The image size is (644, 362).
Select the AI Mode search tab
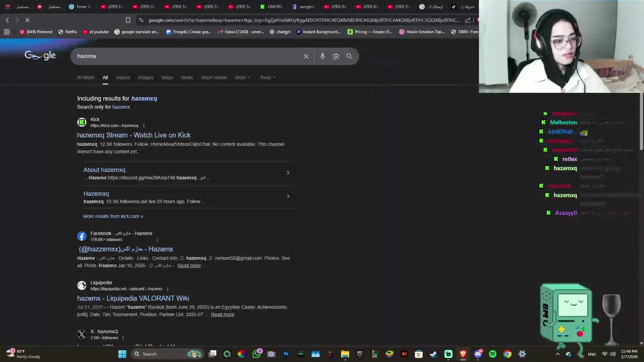[86, 77]
